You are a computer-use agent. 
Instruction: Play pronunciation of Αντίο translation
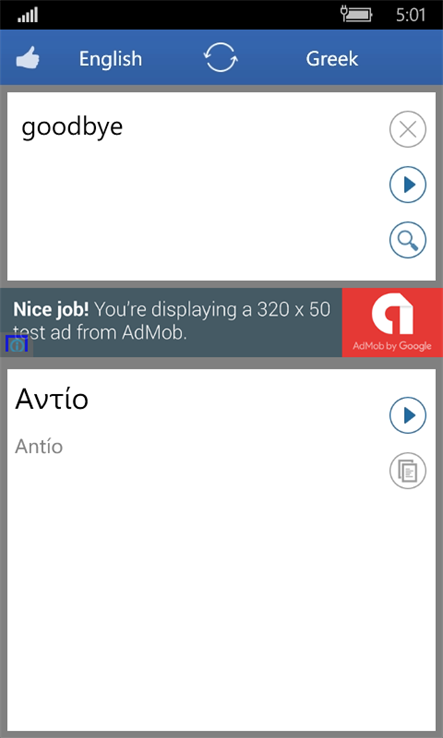[x=408, y=415]
